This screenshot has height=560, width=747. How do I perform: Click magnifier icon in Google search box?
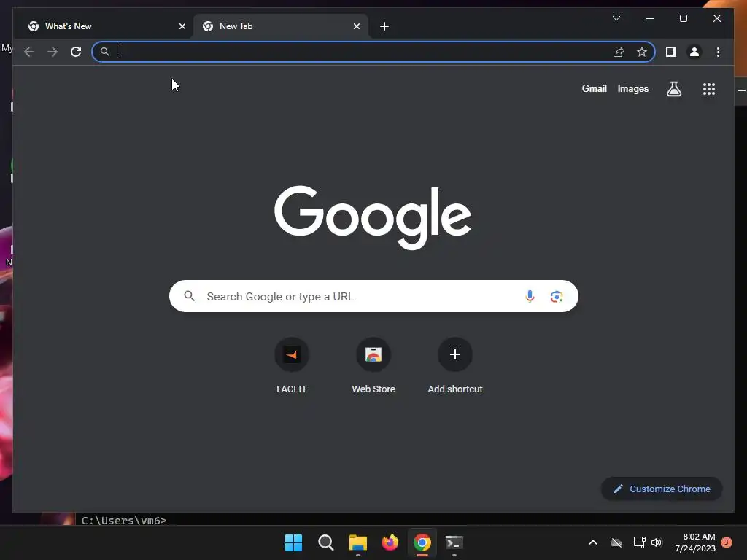[x=189, y=296]
